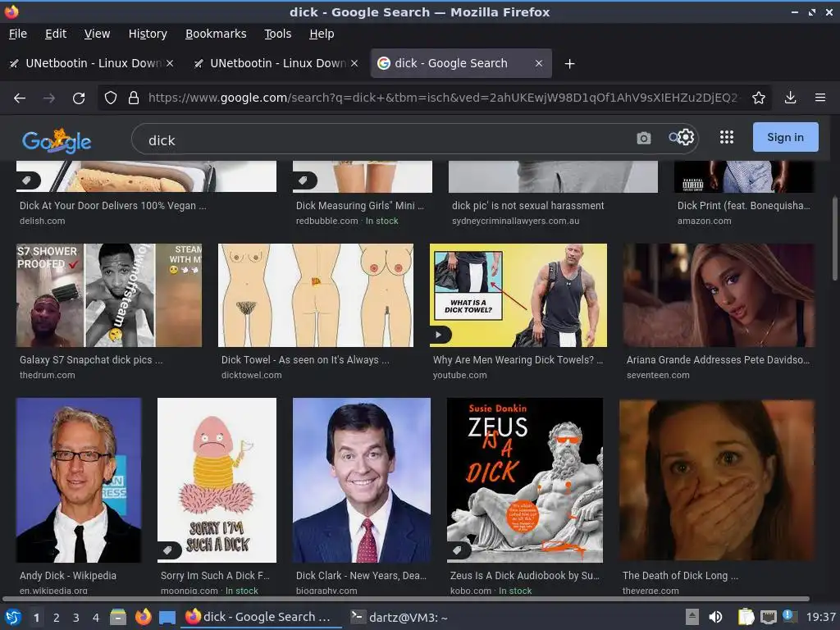This screenshot has height=630, width=840.
Task: Open Google quick settings gear
Action: [x=687, y=138]
